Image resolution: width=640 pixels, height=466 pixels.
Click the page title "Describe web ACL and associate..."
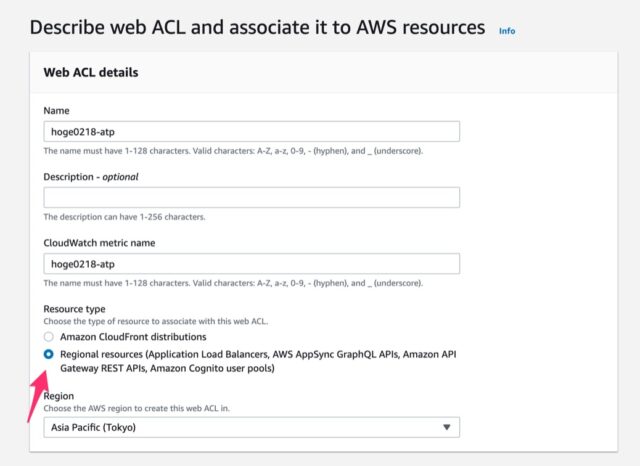coord(258,28)
